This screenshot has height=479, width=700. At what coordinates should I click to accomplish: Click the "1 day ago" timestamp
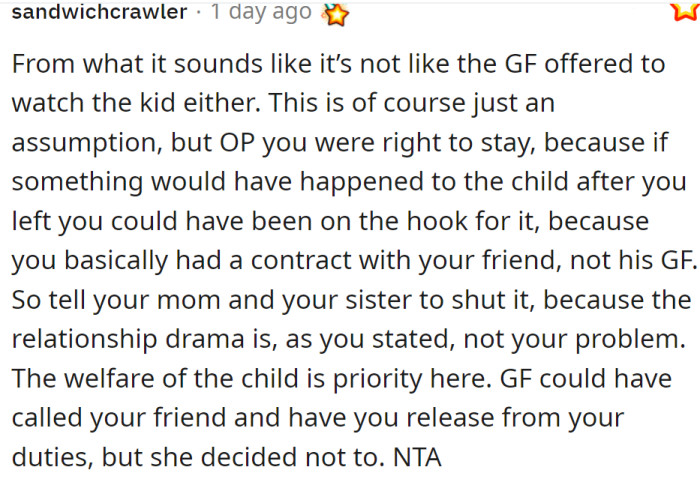258,13
